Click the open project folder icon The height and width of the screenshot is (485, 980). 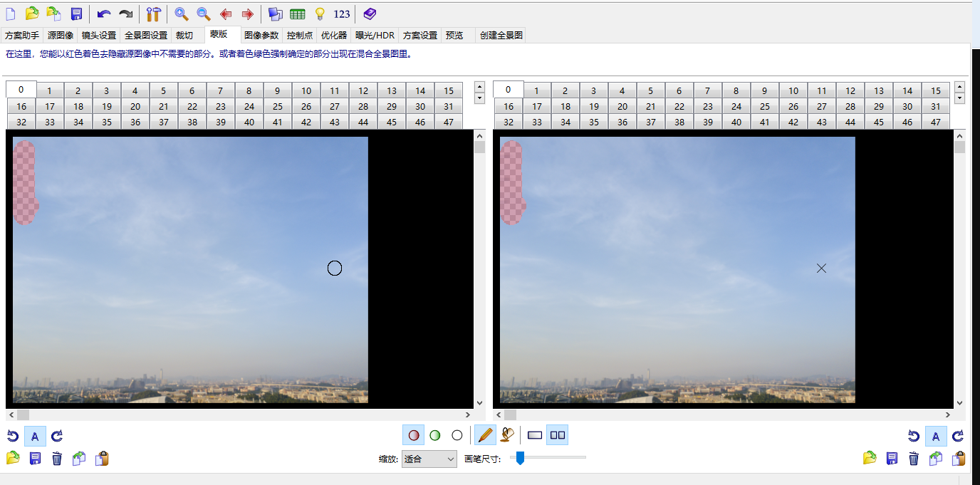pyautogui.click(x=31, y=14)
